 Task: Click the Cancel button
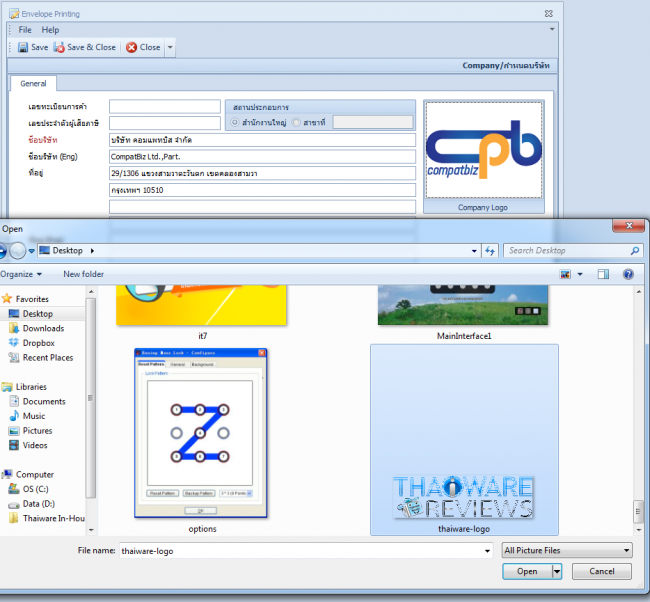coord(601,571)
